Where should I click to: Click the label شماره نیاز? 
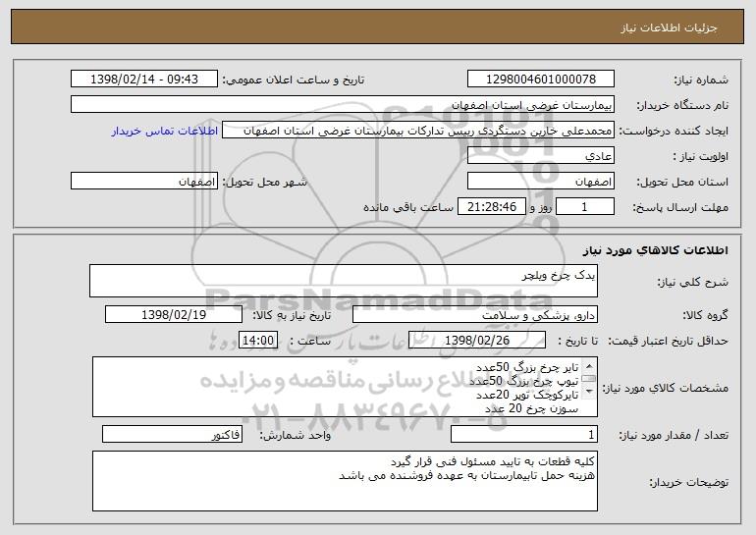coord(701,80)
